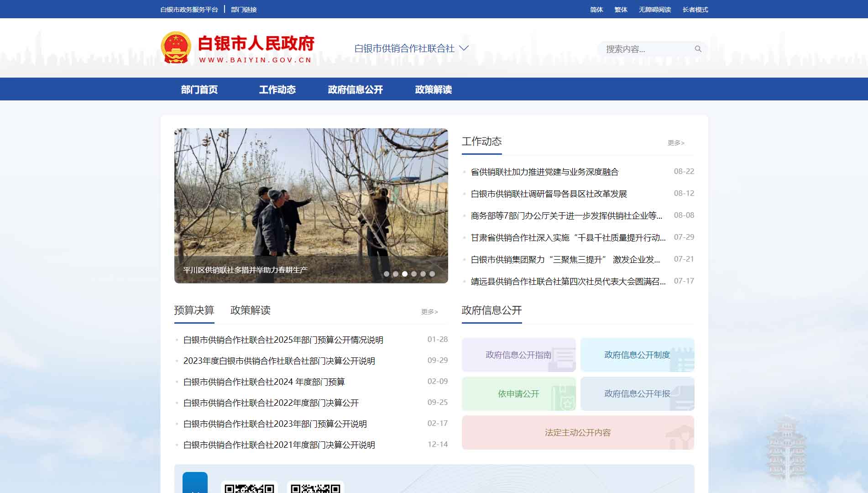Open the 政府信息公开制度 card

click(637, 355)
